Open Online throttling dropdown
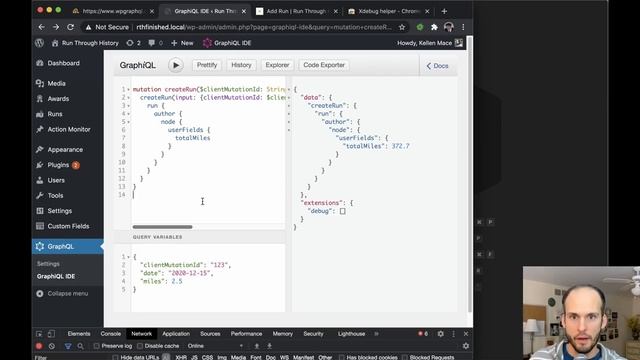Viewport: 640px width, 360px height. pyautogui.click(x=215, y=346)
